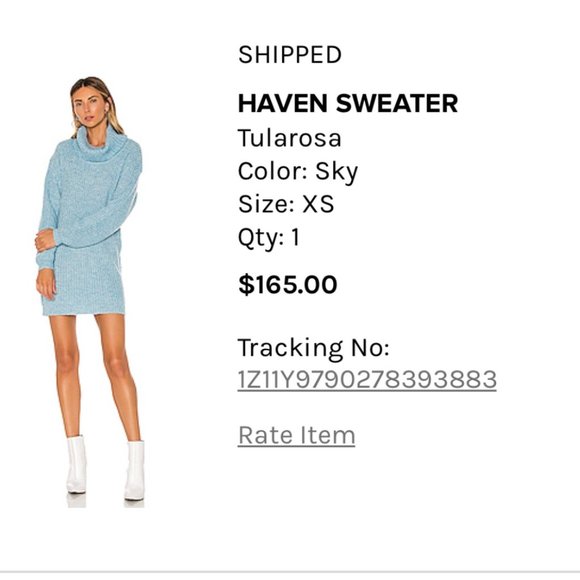Click the Tularosa brand name
The width and height of the screenshot is (580, 580).
point(290,138)
